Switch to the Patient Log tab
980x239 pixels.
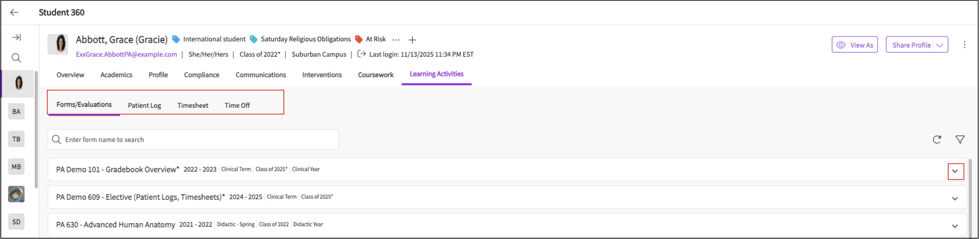click(144, 105)
